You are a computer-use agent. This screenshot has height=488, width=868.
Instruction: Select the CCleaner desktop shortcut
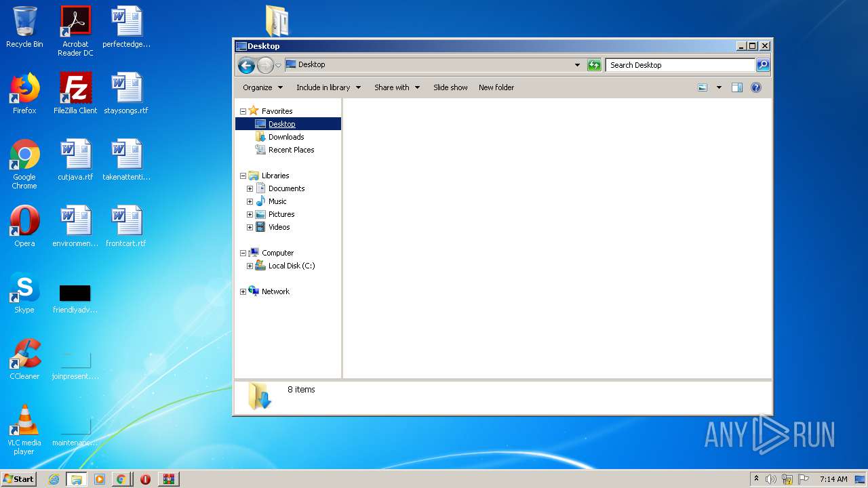(x=24, y=359)
